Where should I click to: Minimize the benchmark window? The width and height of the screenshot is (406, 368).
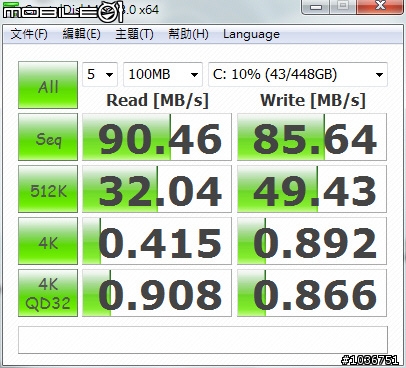tap(316, 6)
